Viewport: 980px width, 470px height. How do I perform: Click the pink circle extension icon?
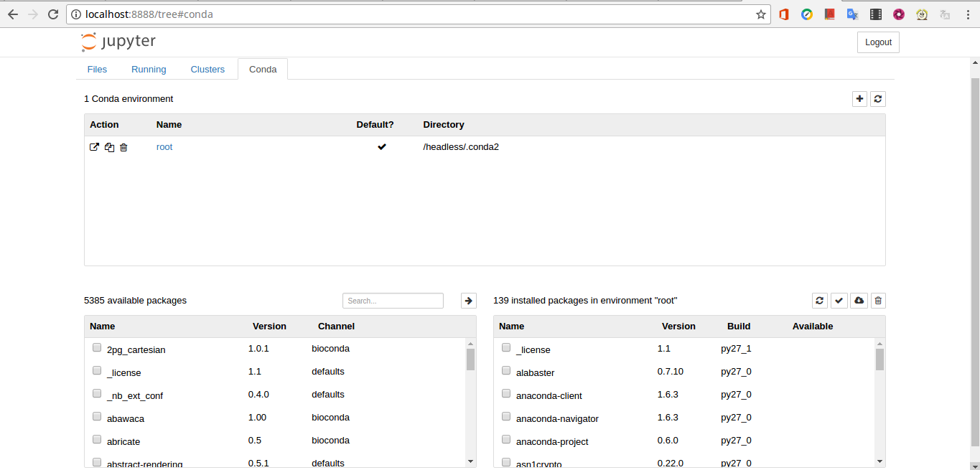pos(899,14)
